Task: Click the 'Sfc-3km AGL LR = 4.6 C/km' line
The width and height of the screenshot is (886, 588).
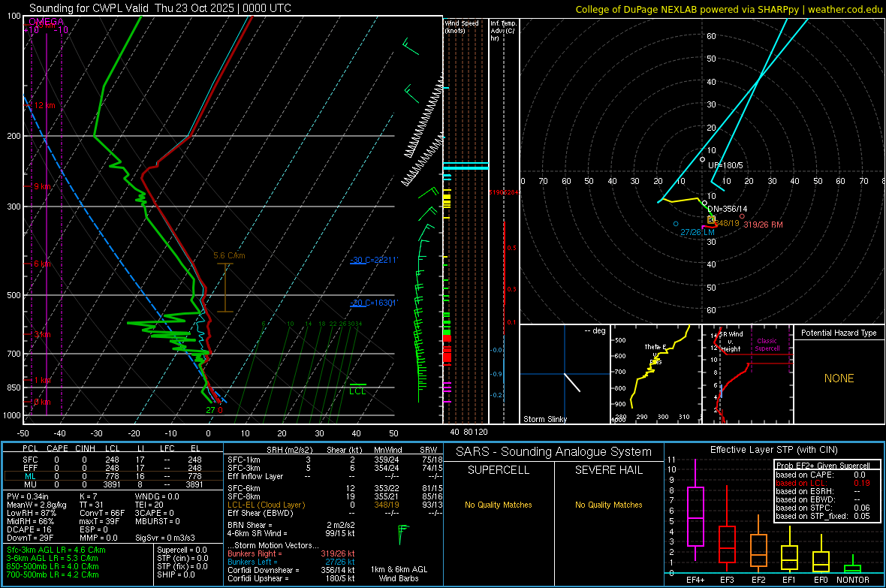Action: click(x=56, y=550)
